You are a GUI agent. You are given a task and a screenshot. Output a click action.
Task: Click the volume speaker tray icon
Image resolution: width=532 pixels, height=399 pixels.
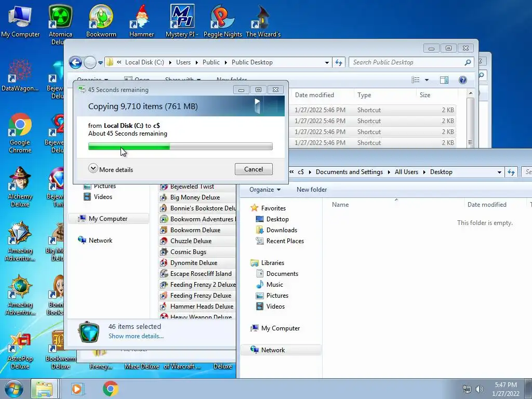480,389
